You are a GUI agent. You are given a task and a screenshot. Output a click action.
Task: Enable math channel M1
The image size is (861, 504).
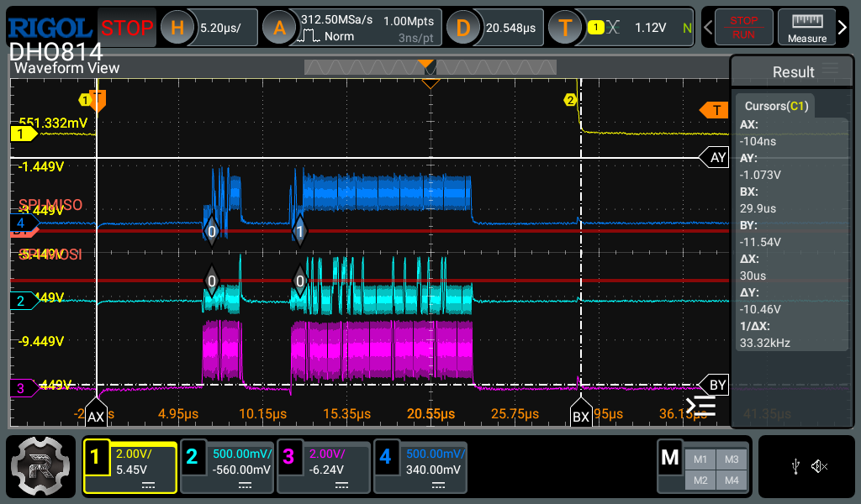tap(700, 459)
